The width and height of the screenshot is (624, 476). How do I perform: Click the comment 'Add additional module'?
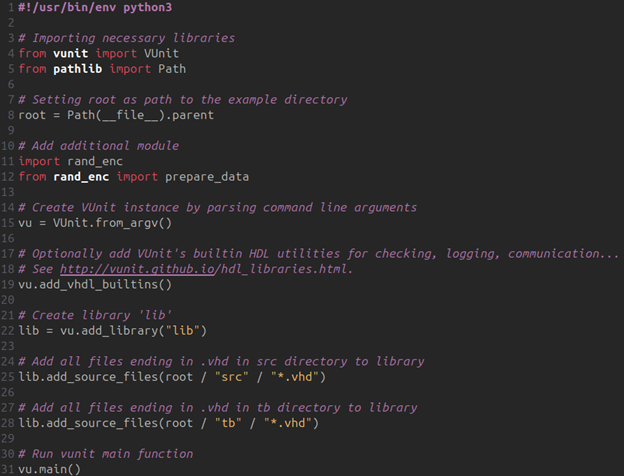point(99,146)
